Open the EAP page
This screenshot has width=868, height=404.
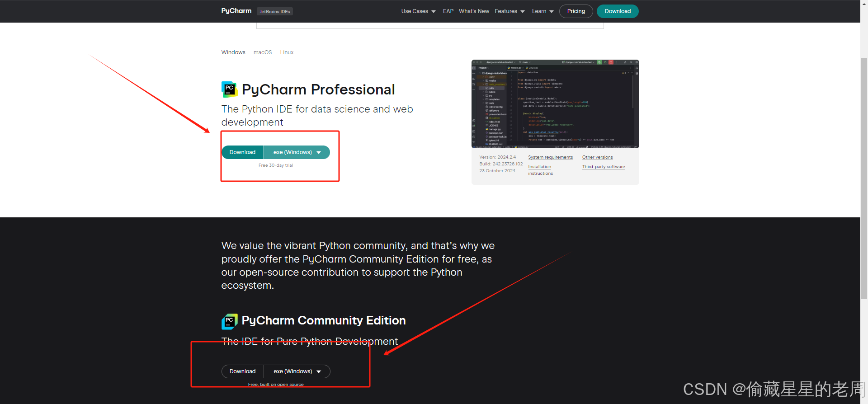pos(448,11)
